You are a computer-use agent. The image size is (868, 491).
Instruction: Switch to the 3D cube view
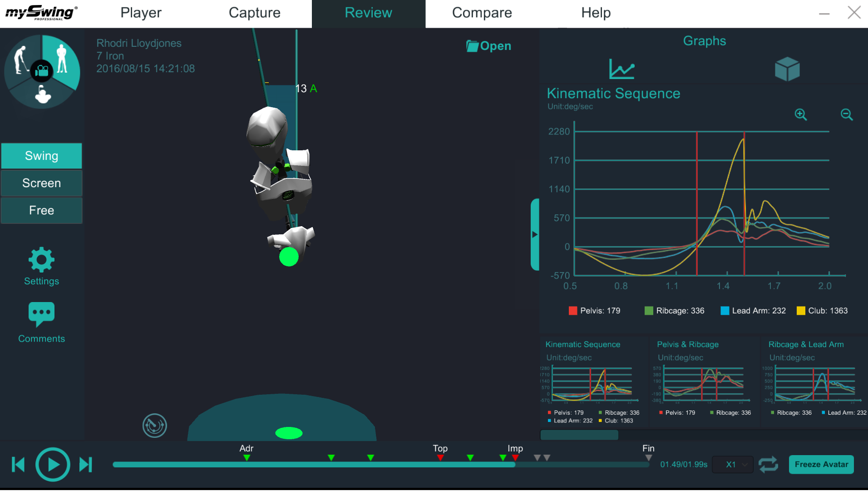pos(787,69)
